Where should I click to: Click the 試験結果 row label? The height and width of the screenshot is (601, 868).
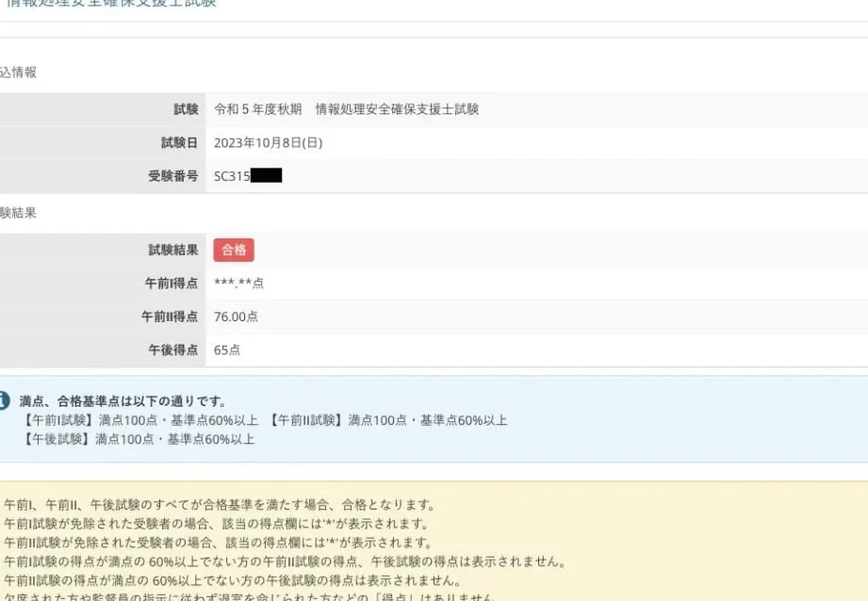click(173, 251)
